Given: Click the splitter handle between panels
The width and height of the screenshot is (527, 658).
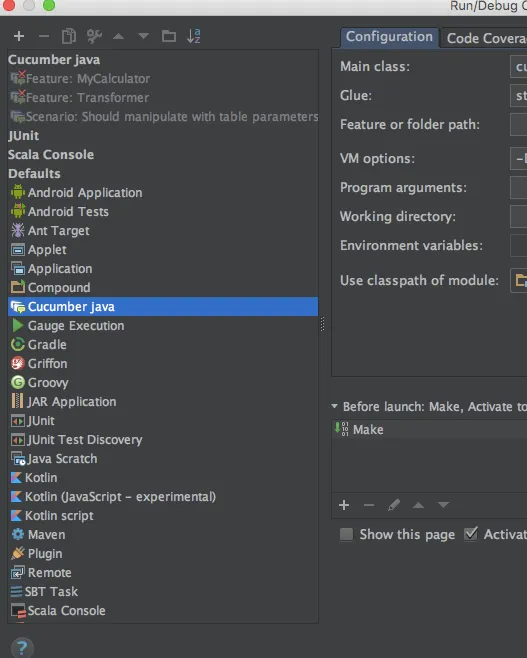Looking at the screenshot, I should point(322,324).
